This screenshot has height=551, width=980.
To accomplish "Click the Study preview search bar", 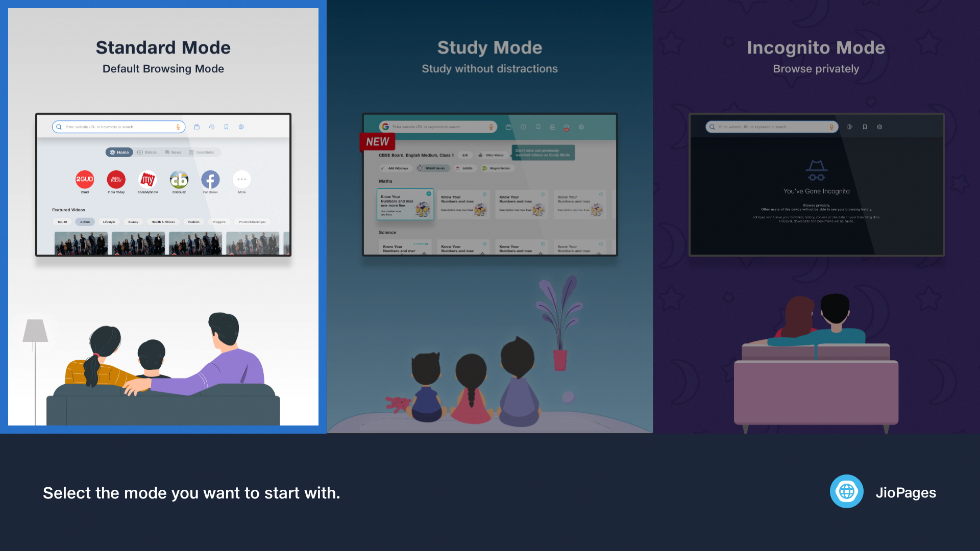I will (x=438, y=127).
